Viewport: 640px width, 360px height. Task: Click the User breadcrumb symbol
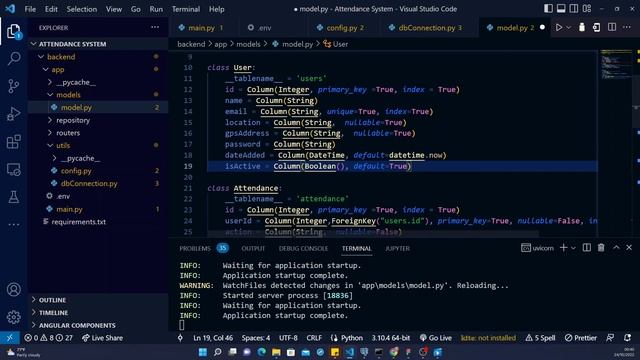click(336, 44)
